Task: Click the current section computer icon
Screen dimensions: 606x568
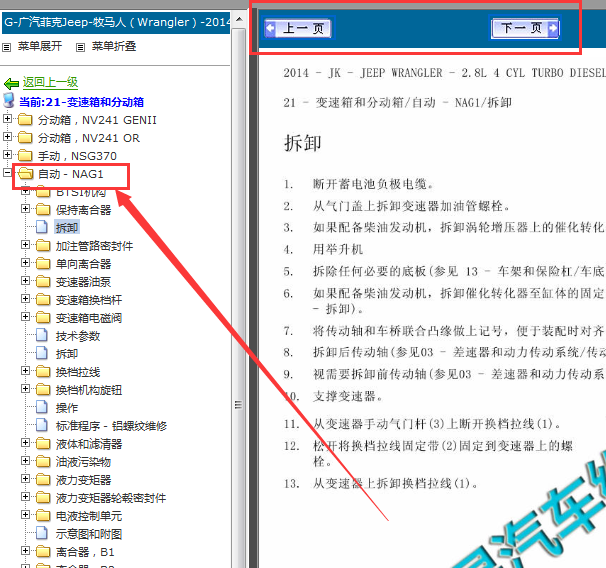Action: click(x=9, y=100)
